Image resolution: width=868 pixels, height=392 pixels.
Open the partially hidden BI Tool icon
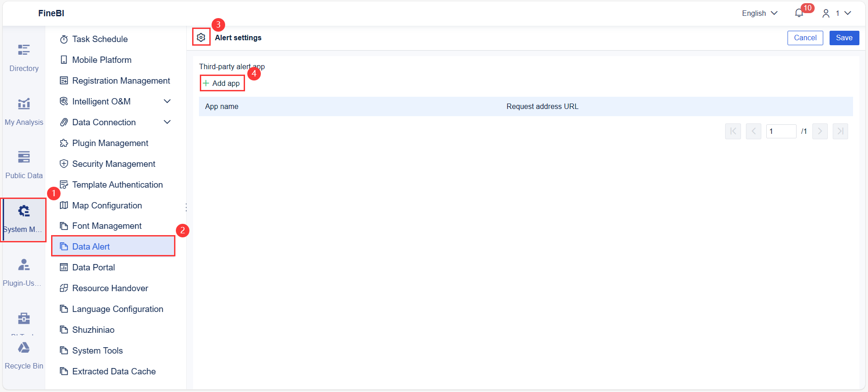coord(24,319)
